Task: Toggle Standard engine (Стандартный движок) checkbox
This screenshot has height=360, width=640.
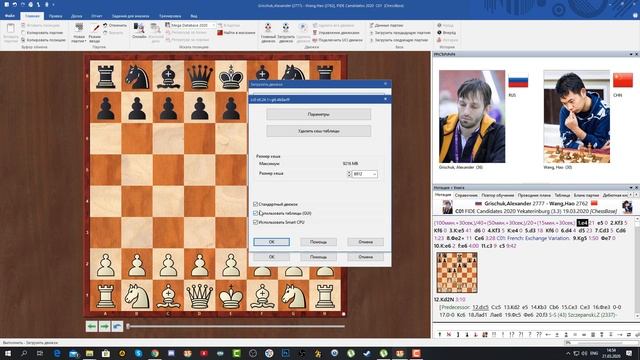Action: tap(256, 204)
